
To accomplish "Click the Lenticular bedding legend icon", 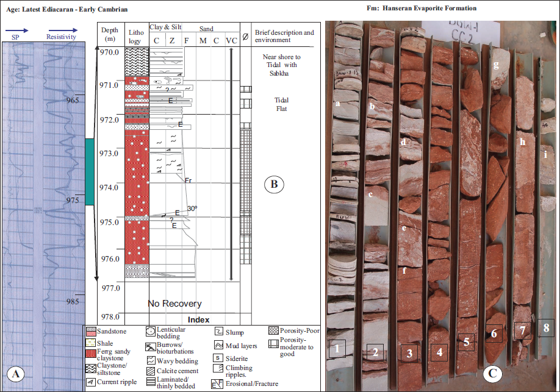I will tap(150, 332).
